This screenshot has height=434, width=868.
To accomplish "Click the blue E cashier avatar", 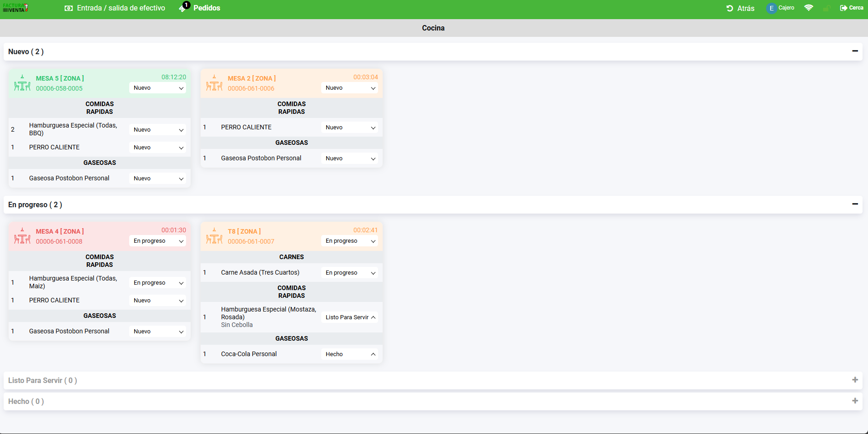I will (771, 8).
